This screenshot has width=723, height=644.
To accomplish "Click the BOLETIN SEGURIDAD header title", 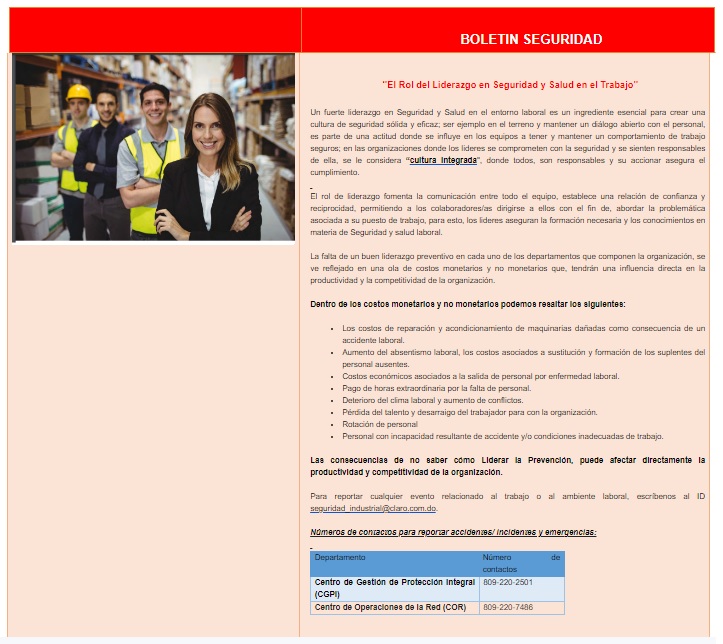I will pos(531,39).
